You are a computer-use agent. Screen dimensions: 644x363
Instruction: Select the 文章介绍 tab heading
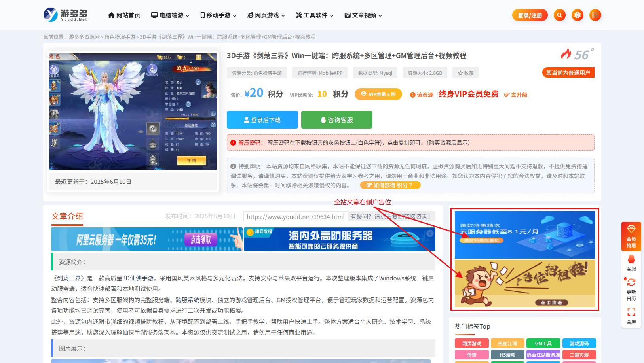pos(67,216)
